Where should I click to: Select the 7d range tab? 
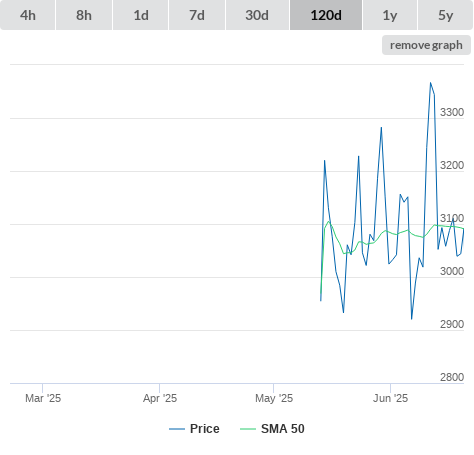(197, 15)
